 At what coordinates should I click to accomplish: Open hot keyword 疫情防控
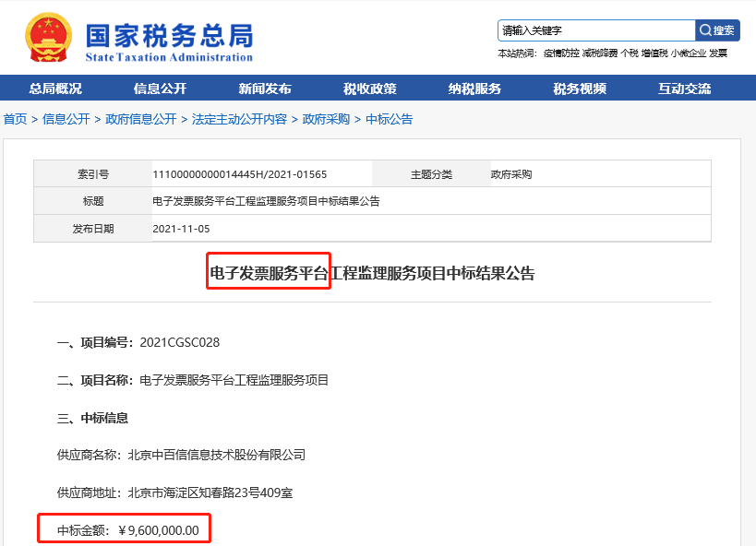[x=561, y=53]
